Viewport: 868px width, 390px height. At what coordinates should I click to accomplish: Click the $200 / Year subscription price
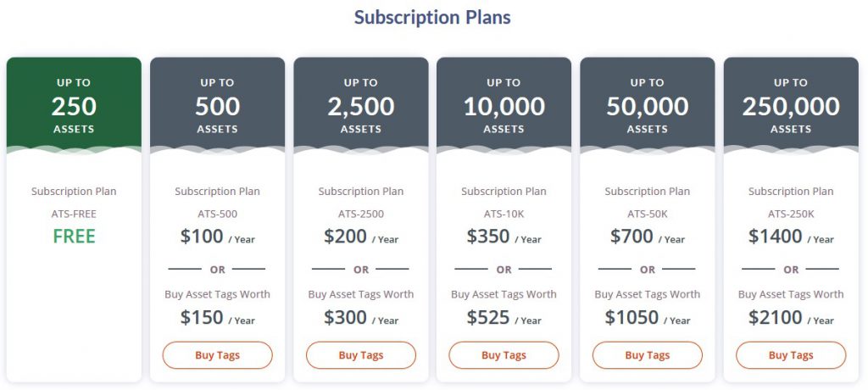click(361, 237)
